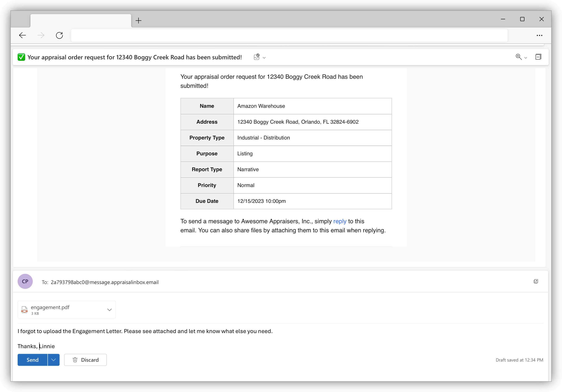Click the reply hyperlink in the email body
Viewport: 562px width, 392px height.
[340, 221]
